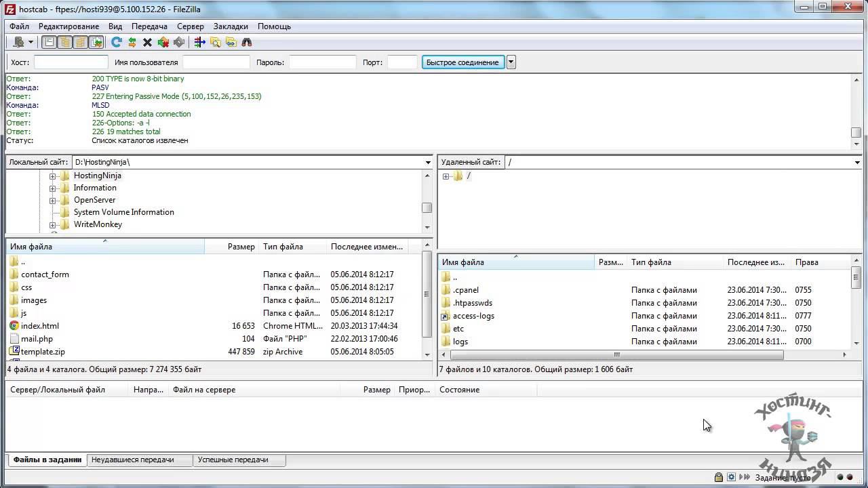Click the directory comparison icon
Screen dimensions: 868x488
pyautogui.click(x=216, y=42)
